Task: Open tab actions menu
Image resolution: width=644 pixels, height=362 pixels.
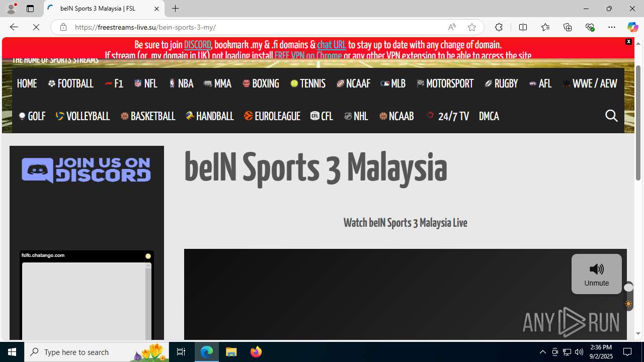Action: click(x=30, y=9)
